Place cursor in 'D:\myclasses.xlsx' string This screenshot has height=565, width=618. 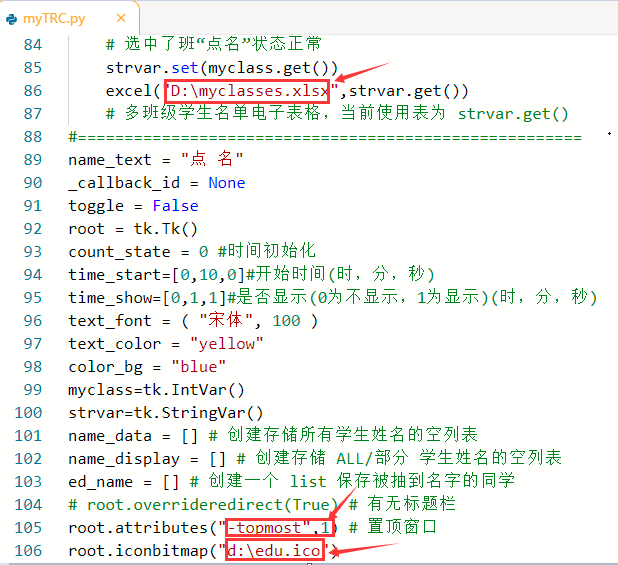pos(250,91)
